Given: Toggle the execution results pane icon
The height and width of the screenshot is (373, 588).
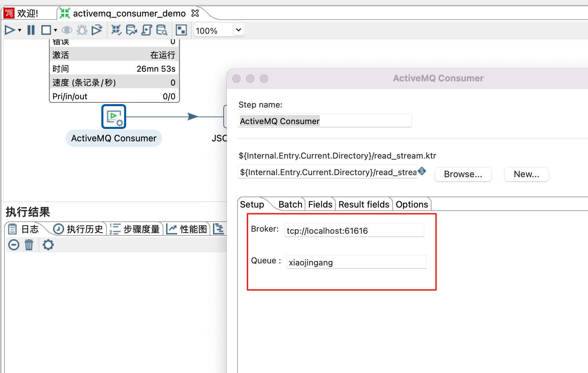Looking at the screenshot, I should tap(181, 30).
